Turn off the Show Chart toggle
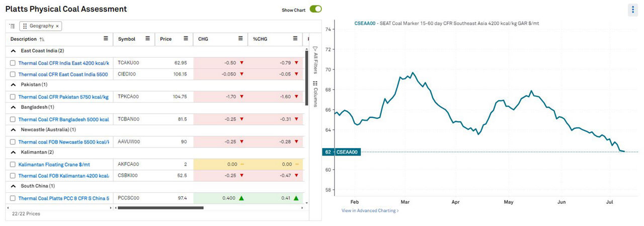Screen dimensions: 644x226 coord(315,10)
